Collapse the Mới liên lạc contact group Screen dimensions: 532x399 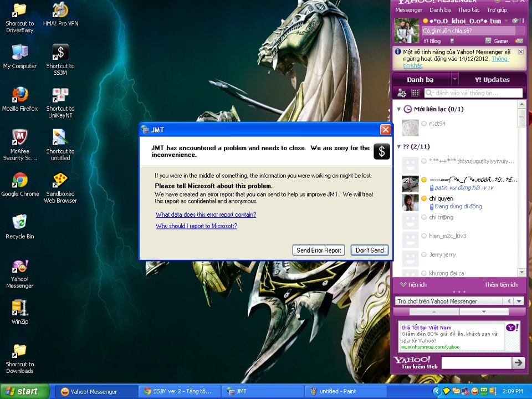pyautogui.click(x=399, y=109)
